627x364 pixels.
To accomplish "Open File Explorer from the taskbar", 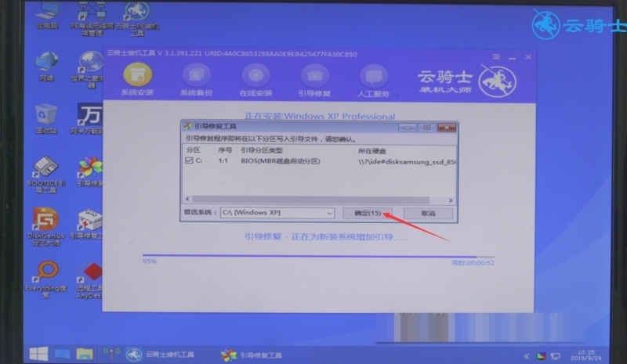I will pyautogui.click(x=85, y=354).
